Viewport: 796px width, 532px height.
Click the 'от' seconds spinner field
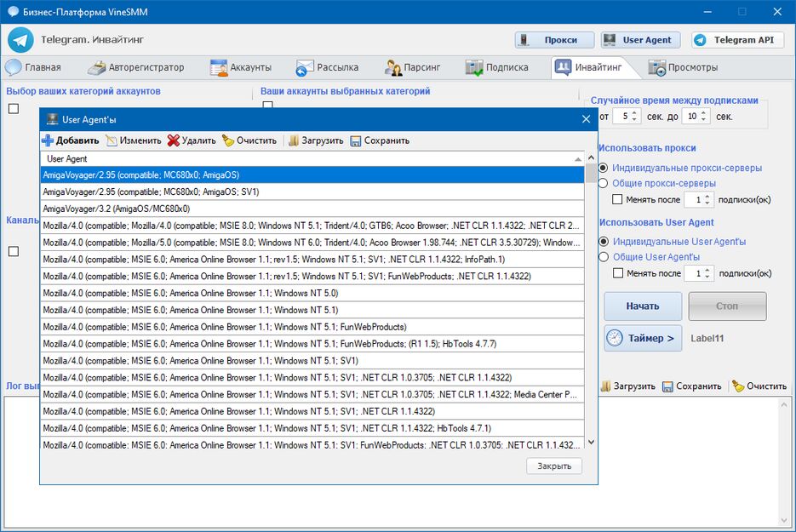[x=627, y=117]
